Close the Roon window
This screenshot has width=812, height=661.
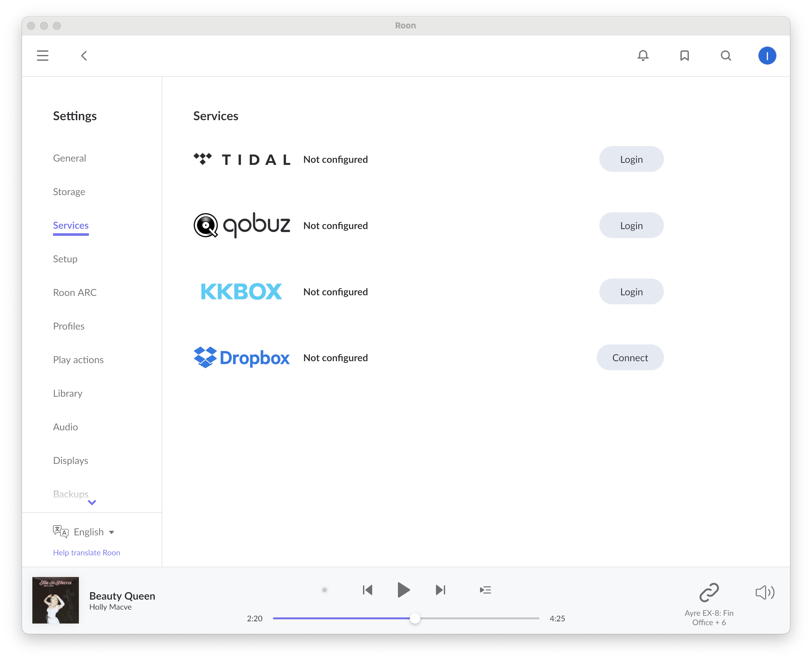coord(31,26)
